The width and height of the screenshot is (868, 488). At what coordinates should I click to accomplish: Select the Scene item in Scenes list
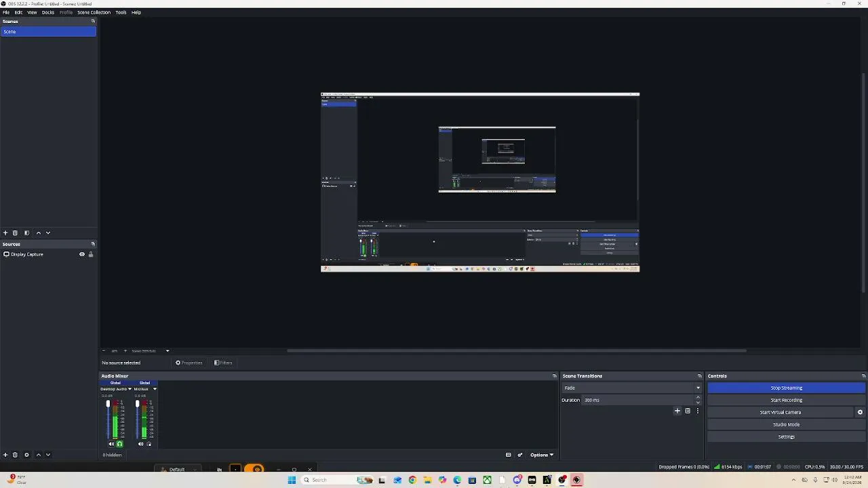pyautogui.click(x=48, y=32)
